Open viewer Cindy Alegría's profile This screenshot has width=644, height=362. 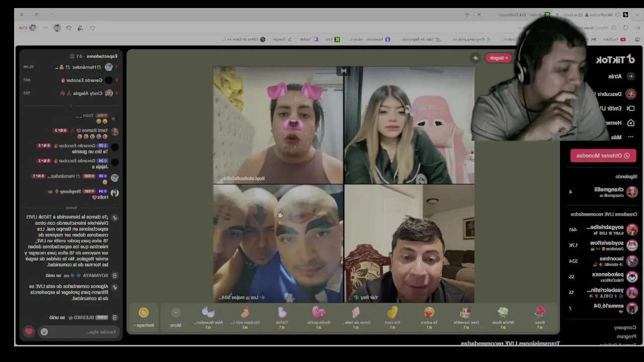point(70,93)
